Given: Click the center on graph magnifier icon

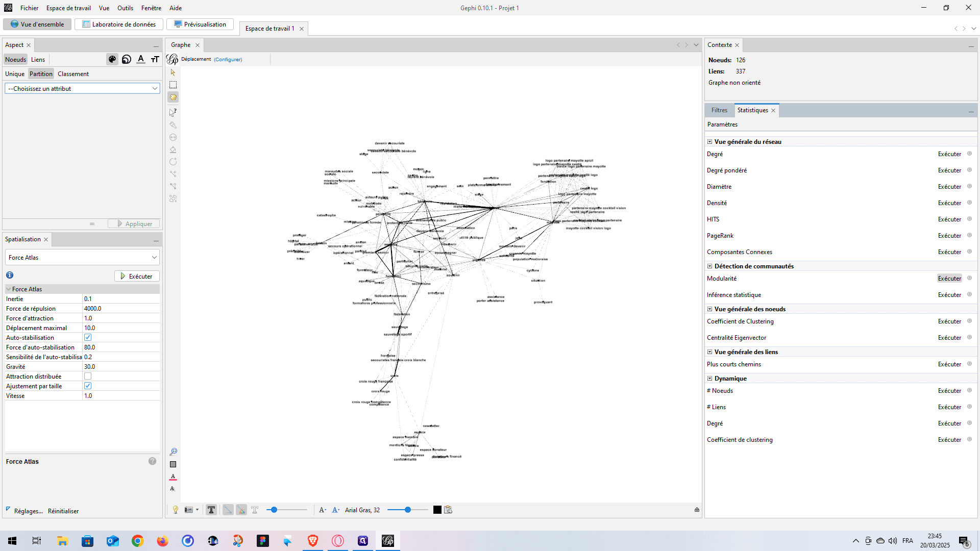Looking at the screenshot, I should (x=173, y=452).
